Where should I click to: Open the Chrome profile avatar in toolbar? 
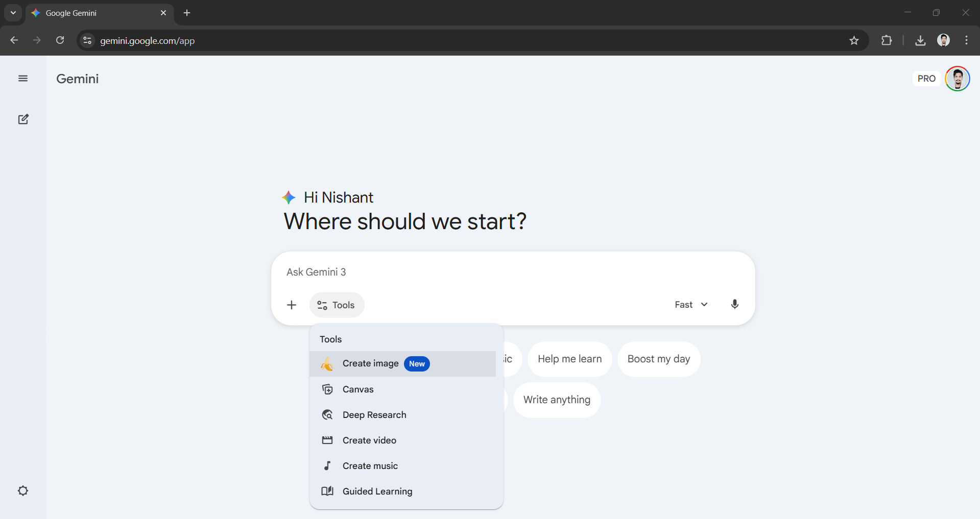(x=943, y=40)
